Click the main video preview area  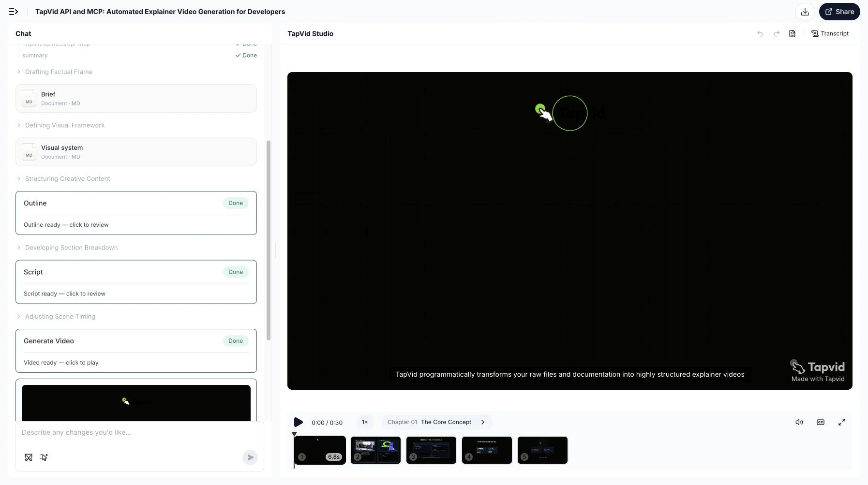point(570,231)
